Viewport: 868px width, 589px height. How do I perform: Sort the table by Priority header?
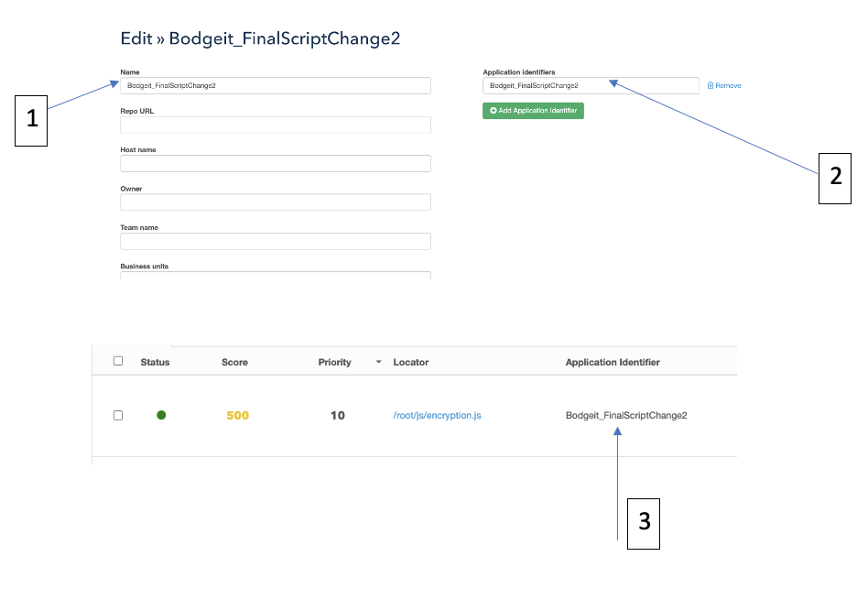[x=334, y=362]
